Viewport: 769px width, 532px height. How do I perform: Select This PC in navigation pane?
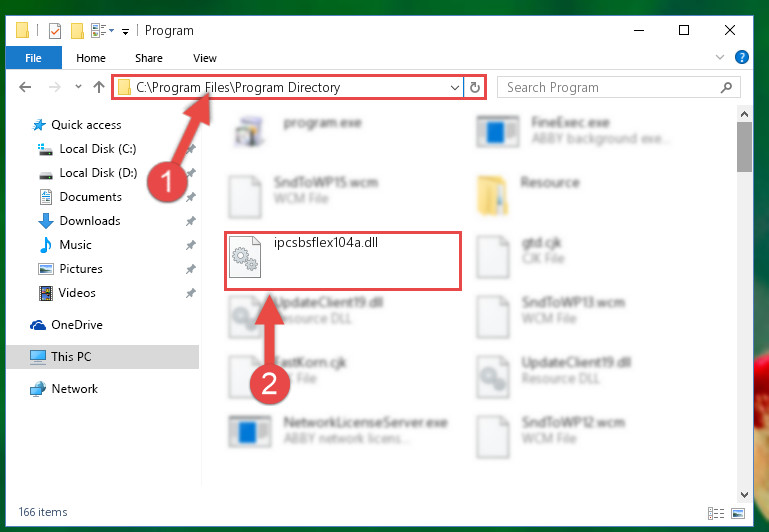coord(103,356)
